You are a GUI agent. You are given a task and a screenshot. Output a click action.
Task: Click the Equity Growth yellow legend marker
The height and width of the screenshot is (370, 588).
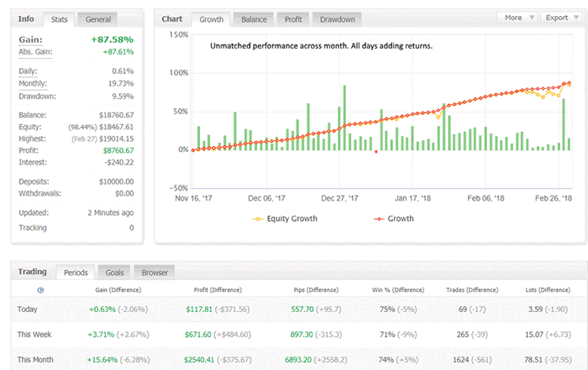pos(260,219)
